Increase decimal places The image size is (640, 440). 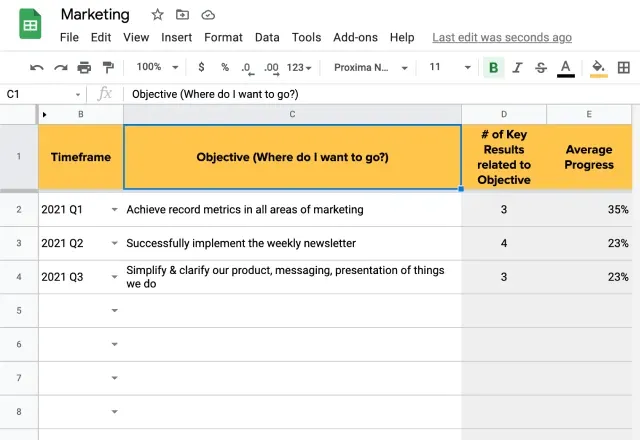271,68
